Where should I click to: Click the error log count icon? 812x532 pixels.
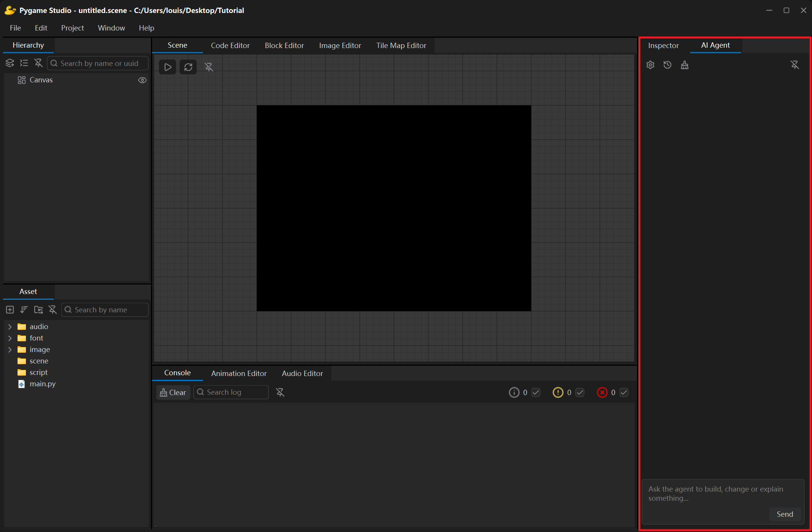pos(602,392)
